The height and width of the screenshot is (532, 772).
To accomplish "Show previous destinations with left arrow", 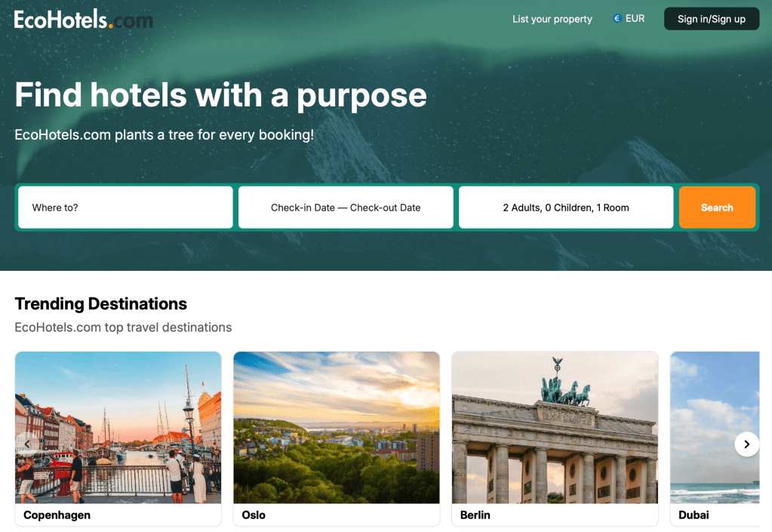I will [28, 444].
